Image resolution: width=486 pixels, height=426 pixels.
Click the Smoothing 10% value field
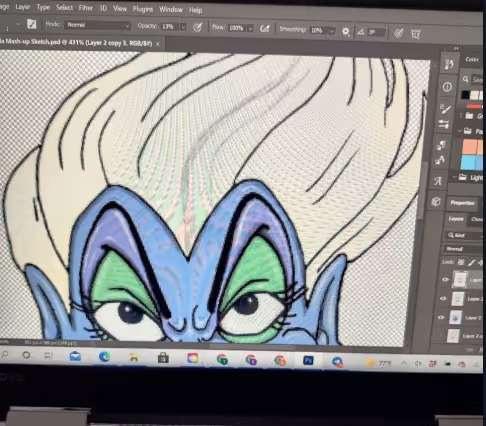point(318,31)
